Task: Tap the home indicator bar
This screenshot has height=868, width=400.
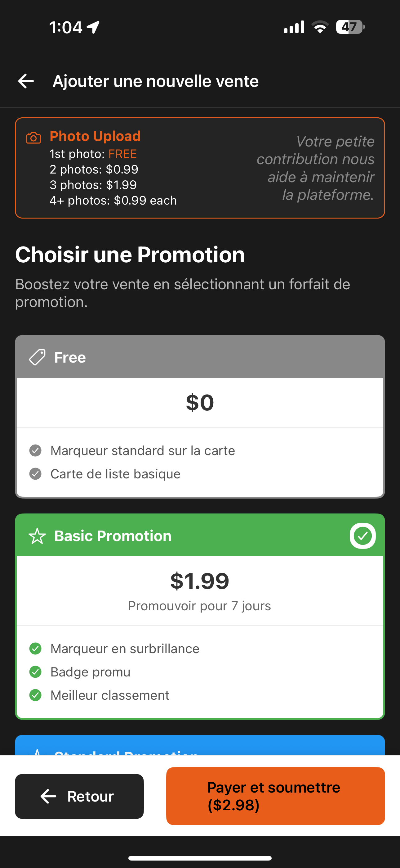Action: point(200,858)
